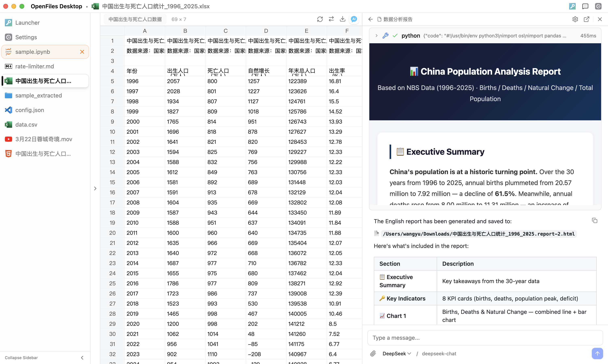This screenshot has height=364, width=608.
Task: Select column B header
Action: coord(185,31)
